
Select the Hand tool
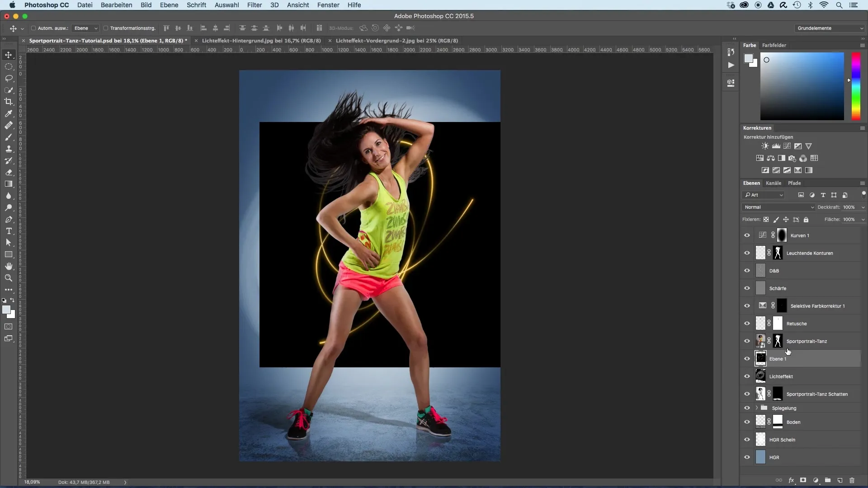pos(9,266)
